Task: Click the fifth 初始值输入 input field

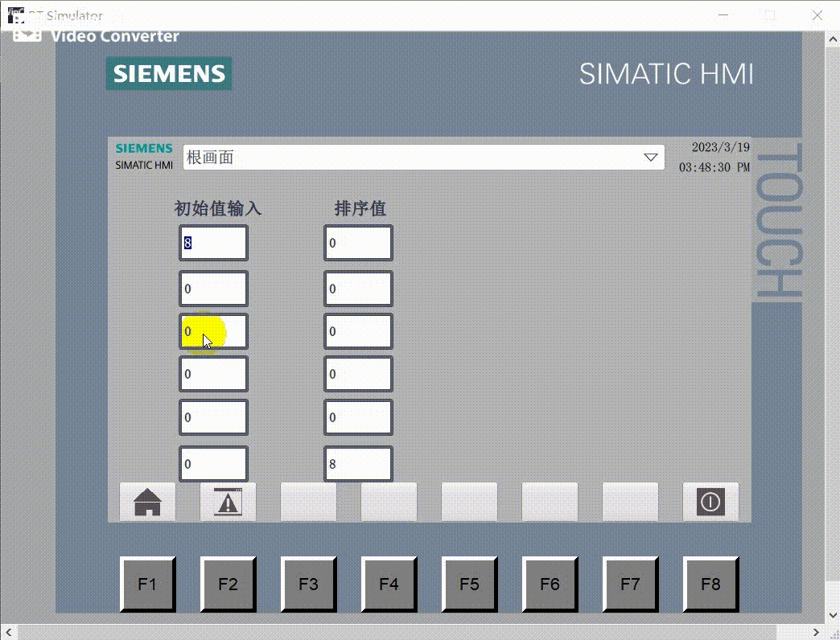Action: (213, 417)
